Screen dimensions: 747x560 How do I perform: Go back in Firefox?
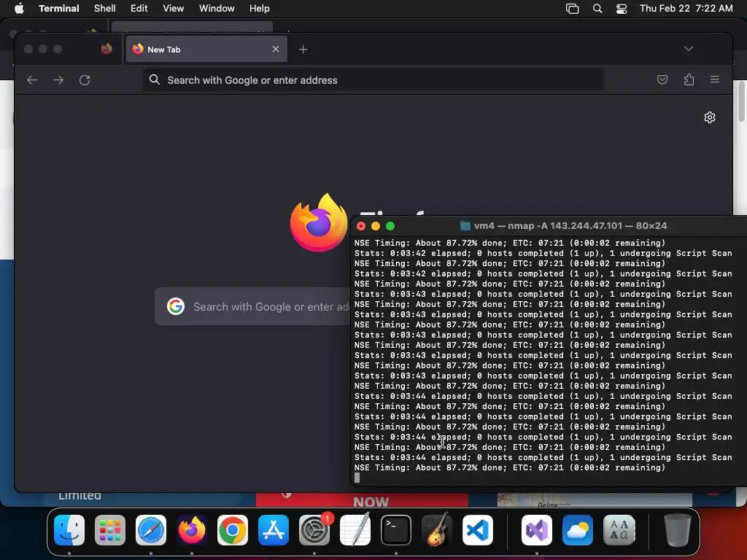[32, 80]
